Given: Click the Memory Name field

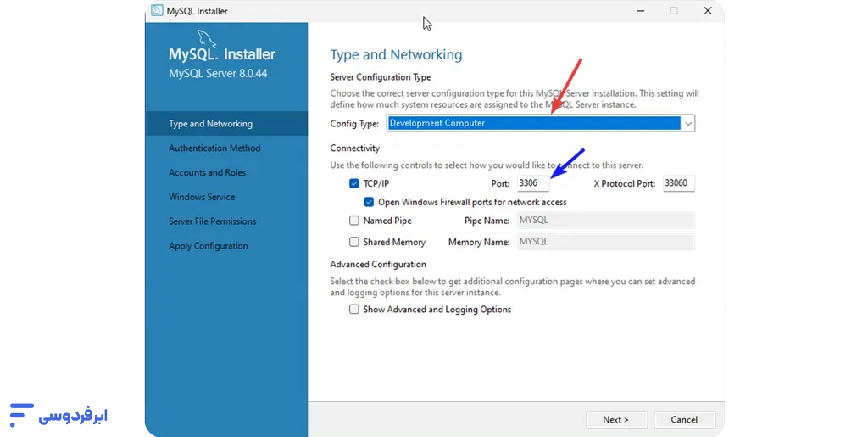Looking at the screenshot, I should click(605, 242).
